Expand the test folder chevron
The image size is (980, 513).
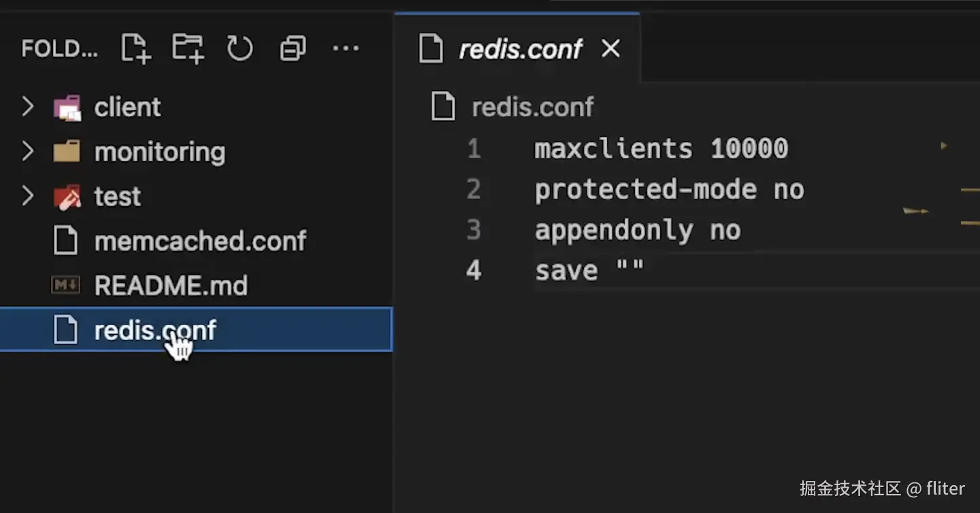pyautogui.click(x=27, y=197)
